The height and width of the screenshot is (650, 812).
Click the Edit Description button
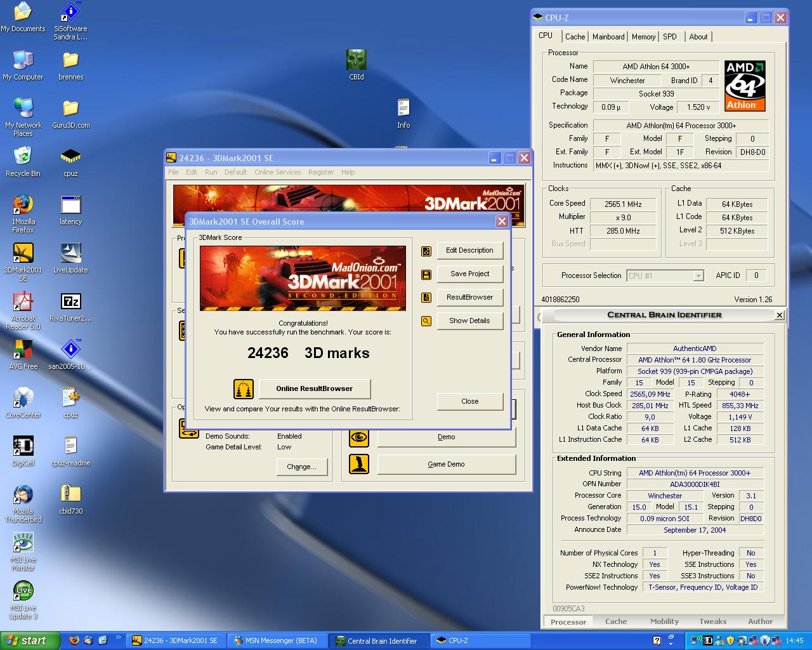[469, 251]
